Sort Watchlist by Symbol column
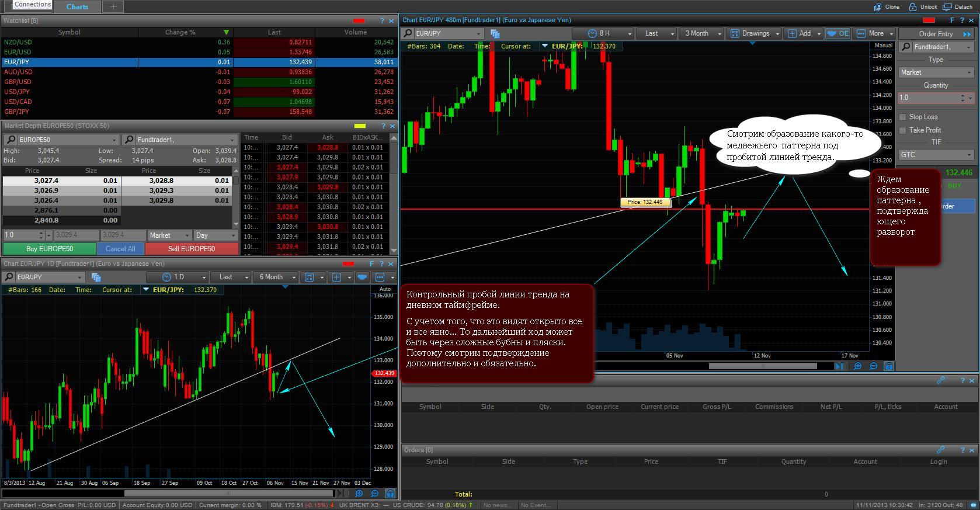 coord(69,32)
